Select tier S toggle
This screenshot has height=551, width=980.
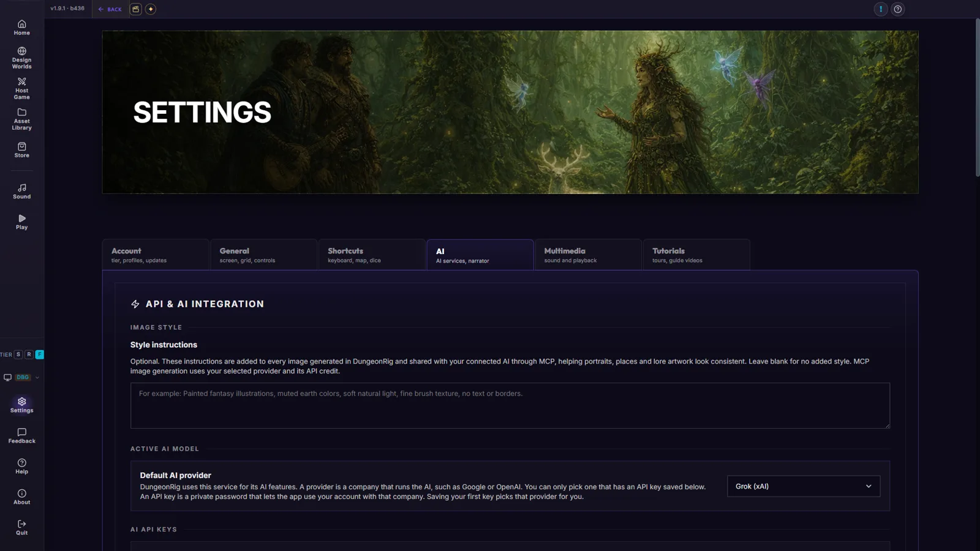tap(18, 354)
